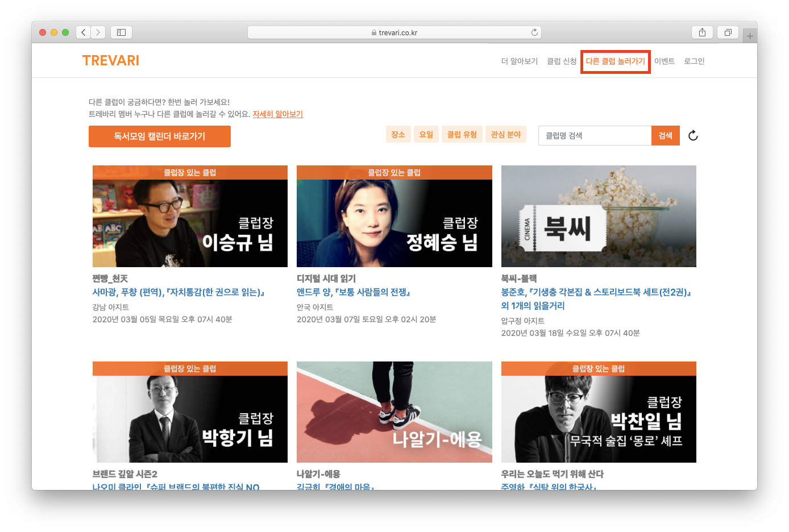The height and width of the screenshot is (532, 789).
Task: Select 다른 클럽 놀러가기 in navigation
Action: [616, 61]
